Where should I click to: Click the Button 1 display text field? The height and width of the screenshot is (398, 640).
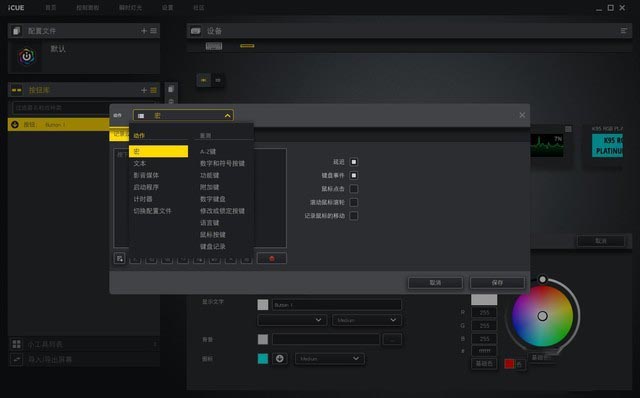[337, 305]
